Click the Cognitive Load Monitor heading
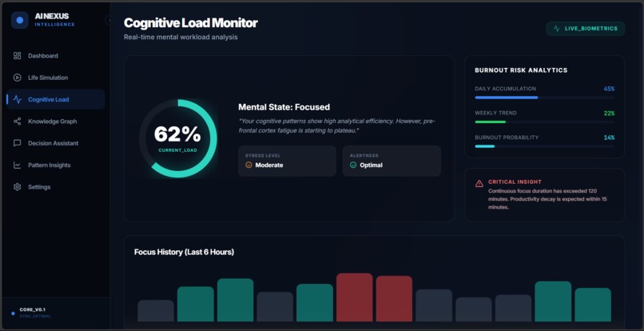The width and height of the screenshot is (644, 331). (191, 22)
